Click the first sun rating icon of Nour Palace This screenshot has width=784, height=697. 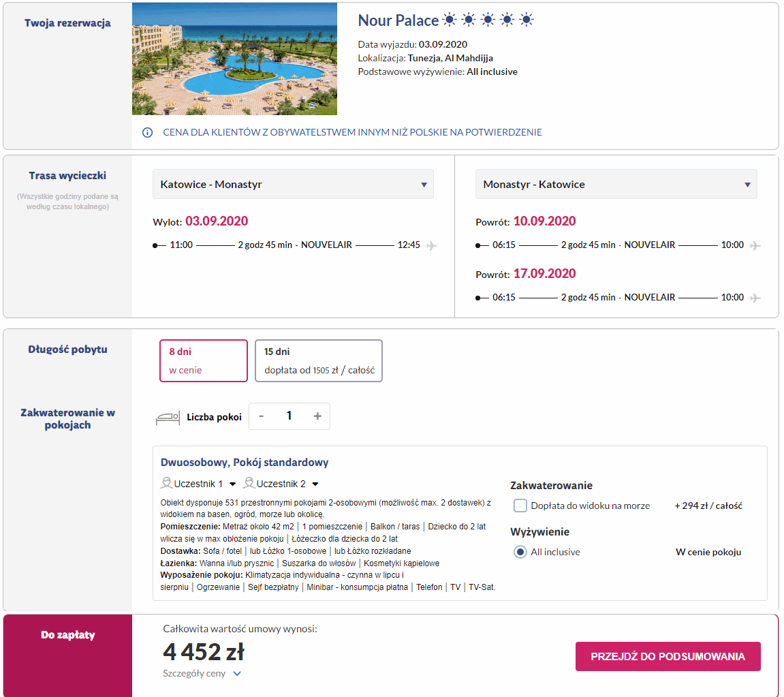click(x=450, y=20)
